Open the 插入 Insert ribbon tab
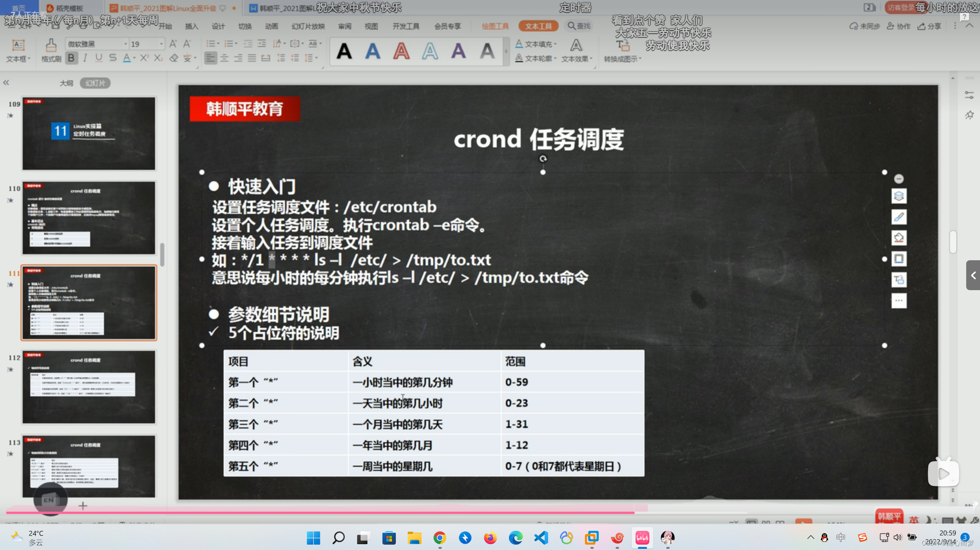980x550 pixels. coord(191,26)
